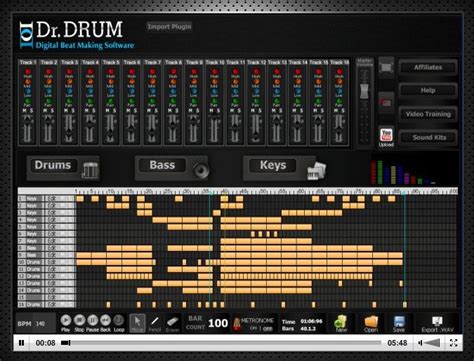Click the metronome icon
Viewport: 474px width, 361px height.
(237, 324)
